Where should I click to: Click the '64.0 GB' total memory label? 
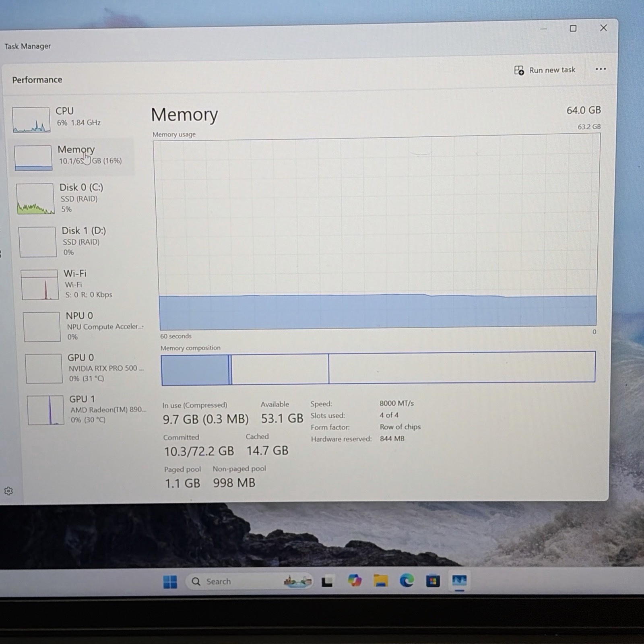(584, 110)
